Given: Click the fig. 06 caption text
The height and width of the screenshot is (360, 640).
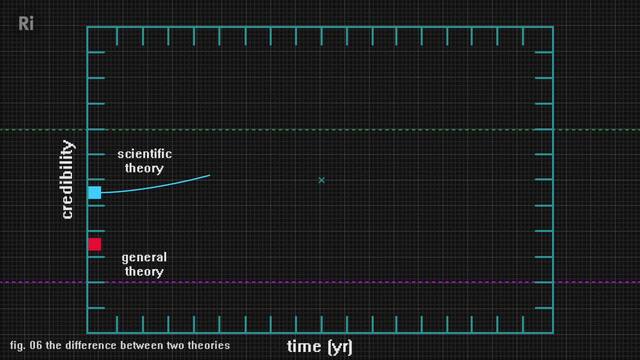Looking at the screenshot, I should [120, 345].
